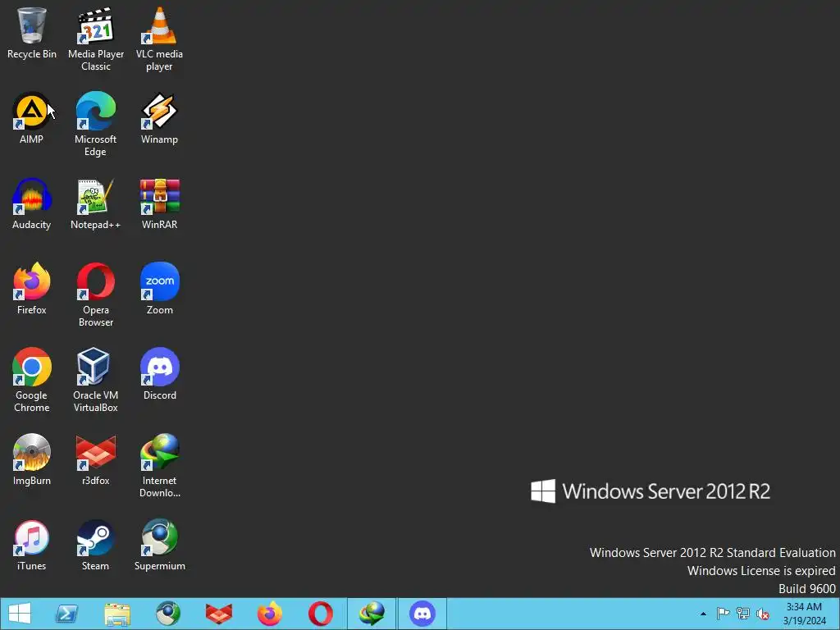
Task: Select the Oracle VM VirtualBox shortcut
Action: point(96,380)
